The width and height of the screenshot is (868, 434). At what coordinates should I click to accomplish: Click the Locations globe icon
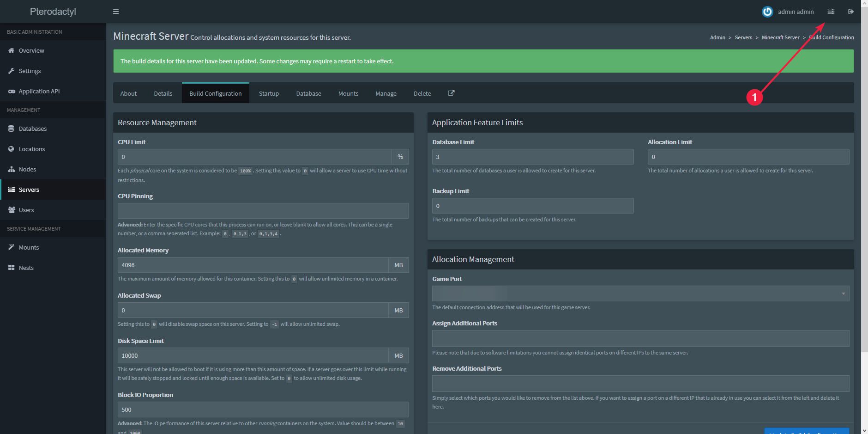12,149
